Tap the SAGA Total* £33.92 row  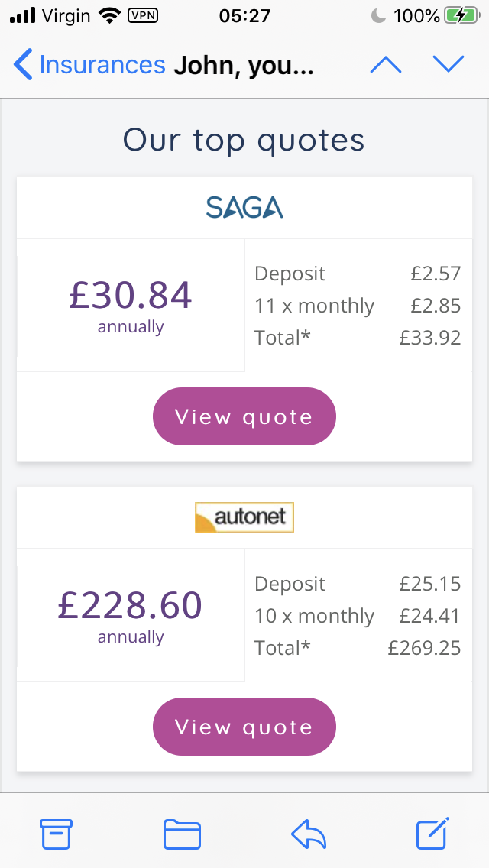(x=358, y=338)
